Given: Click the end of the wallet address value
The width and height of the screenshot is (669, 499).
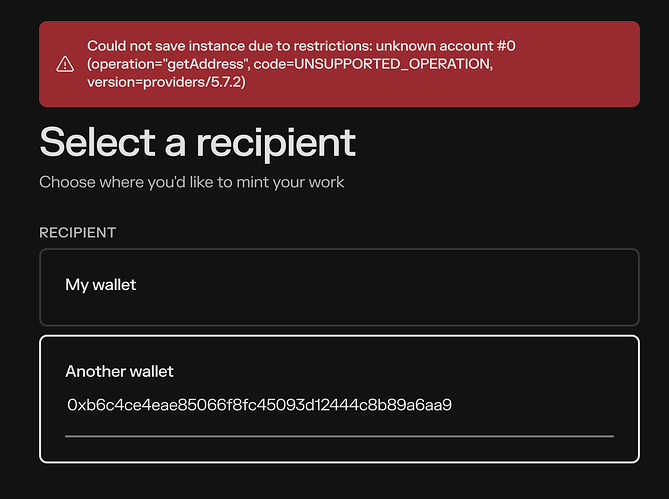Looking at the screenshot, I should point(451,405).
